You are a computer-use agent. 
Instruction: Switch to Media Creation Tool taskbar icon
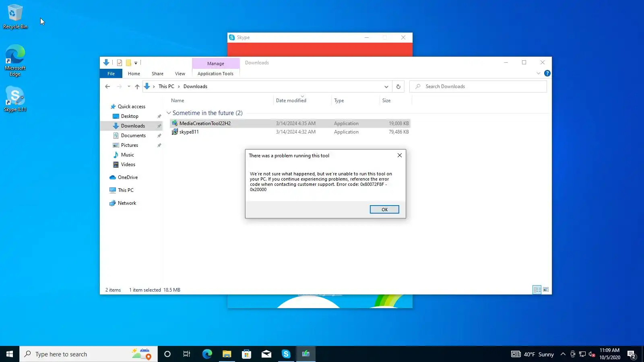pos(306,354)
